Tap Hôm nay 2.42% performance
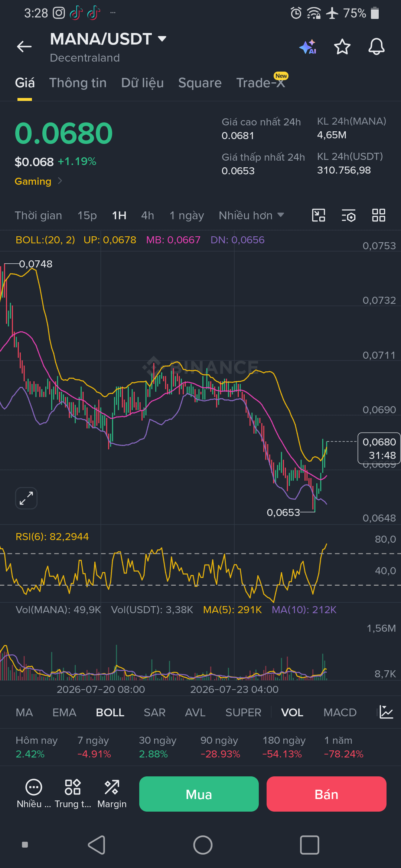 pyautogui.click(x=36, y=747)
